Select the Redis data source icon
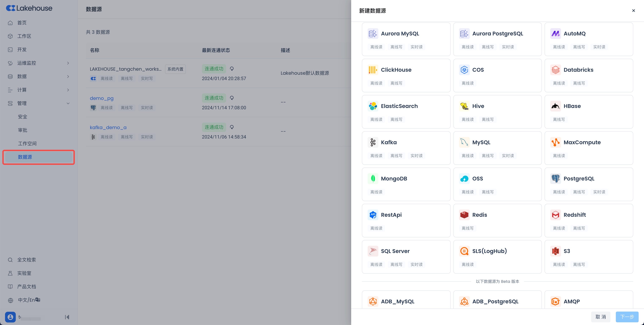644x325 pixels. 464,215
